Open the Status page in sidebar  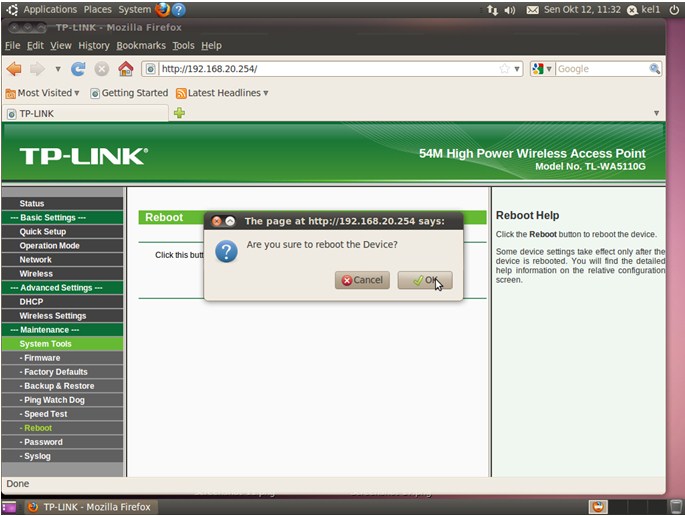(x=62, y=204)
